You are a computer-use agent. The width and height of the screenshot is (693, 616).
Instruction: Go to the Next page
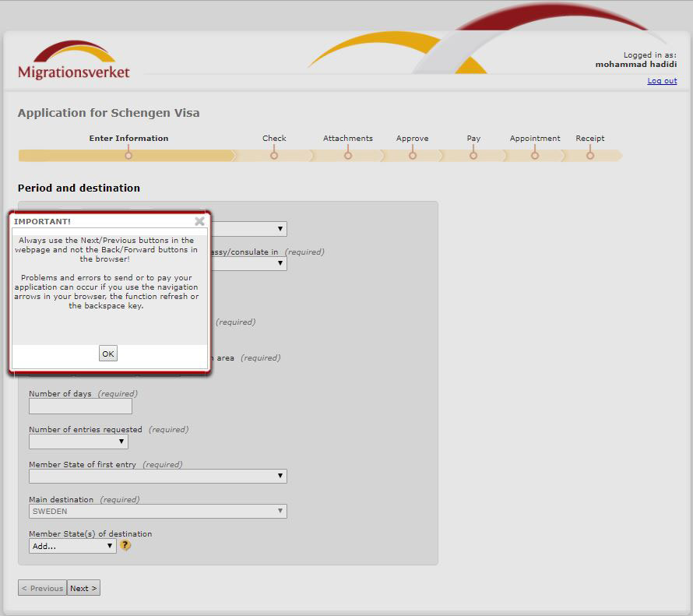[83, 588]
